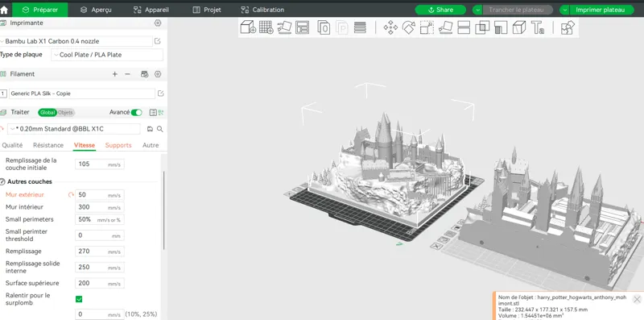
Task: Switch process scope to Global
Action: tap(47, 112)
